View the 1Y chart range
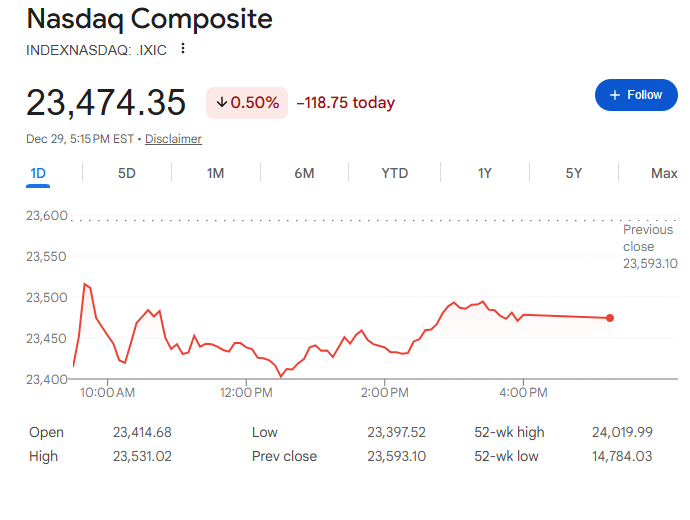Image resolution: width=690 pixels, height=520 pixels. pos(484,173)
